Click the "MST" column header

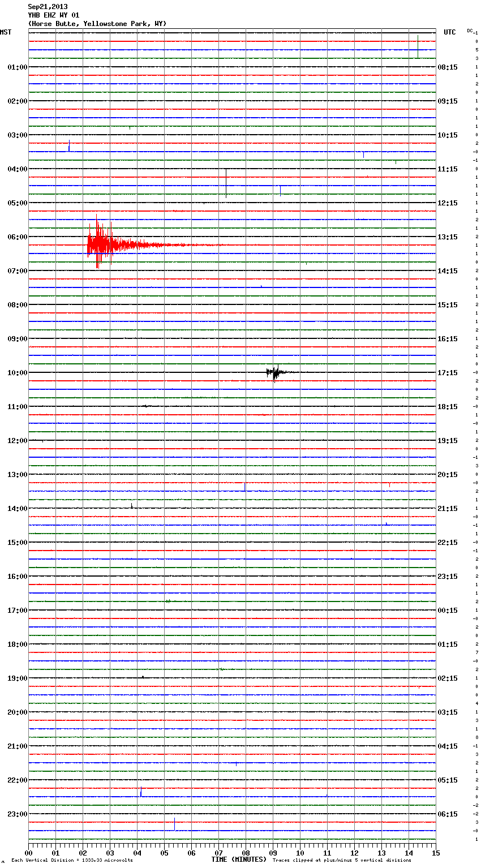tap(6, 32)
